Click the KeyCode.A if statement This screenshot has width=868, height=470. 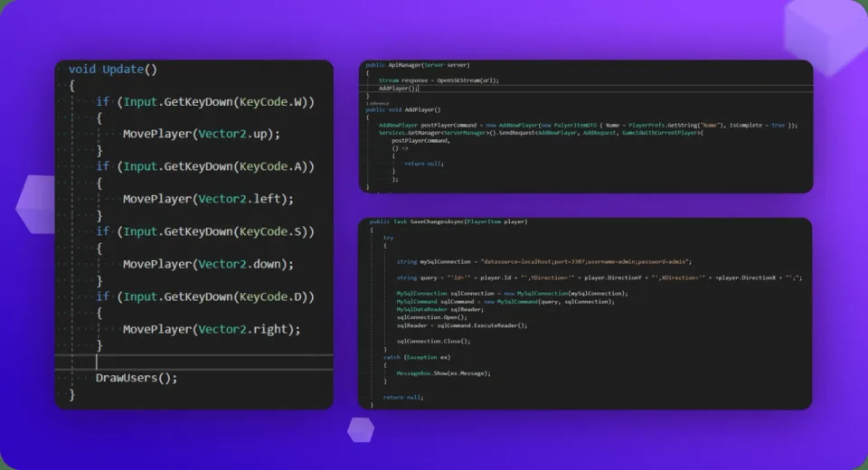[x=205, y=166]
